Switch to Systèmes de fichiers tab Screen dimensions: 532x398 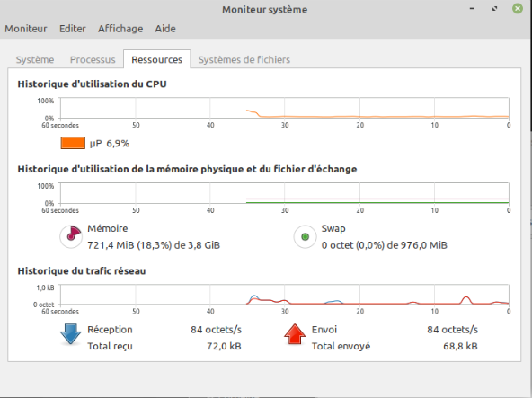[244, 59]
